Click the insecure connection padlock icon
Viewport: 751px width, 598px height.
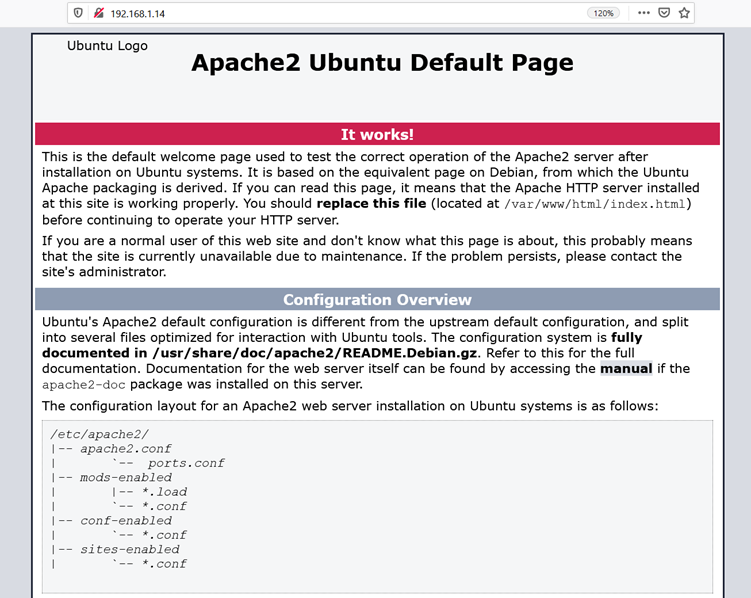98,13
